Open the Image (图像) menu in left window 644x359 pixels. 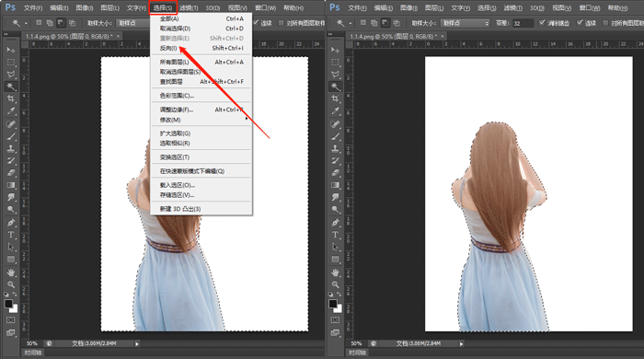point(85,7)
